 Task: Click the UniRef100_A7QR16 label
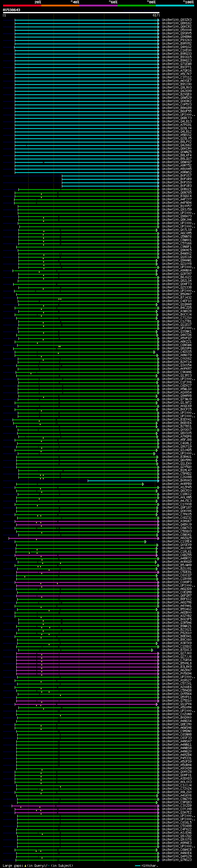[x=177, y=71]
